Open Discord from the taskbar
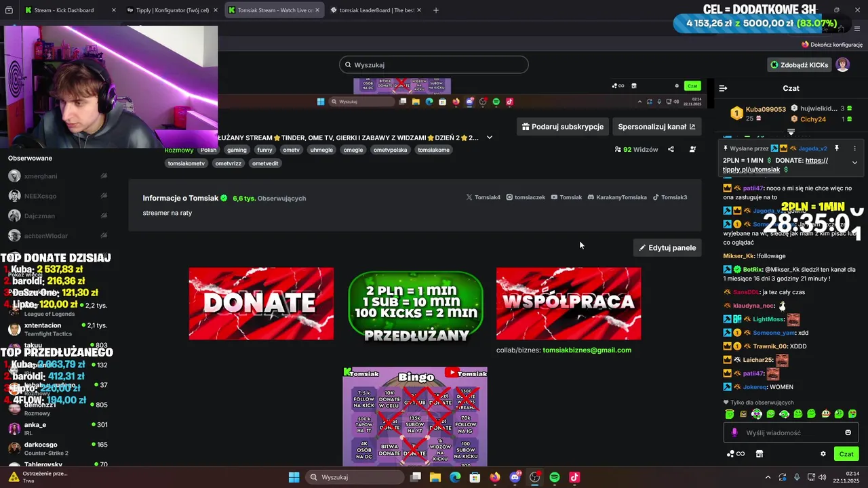The image size is (868, 488). click(515, 477)
